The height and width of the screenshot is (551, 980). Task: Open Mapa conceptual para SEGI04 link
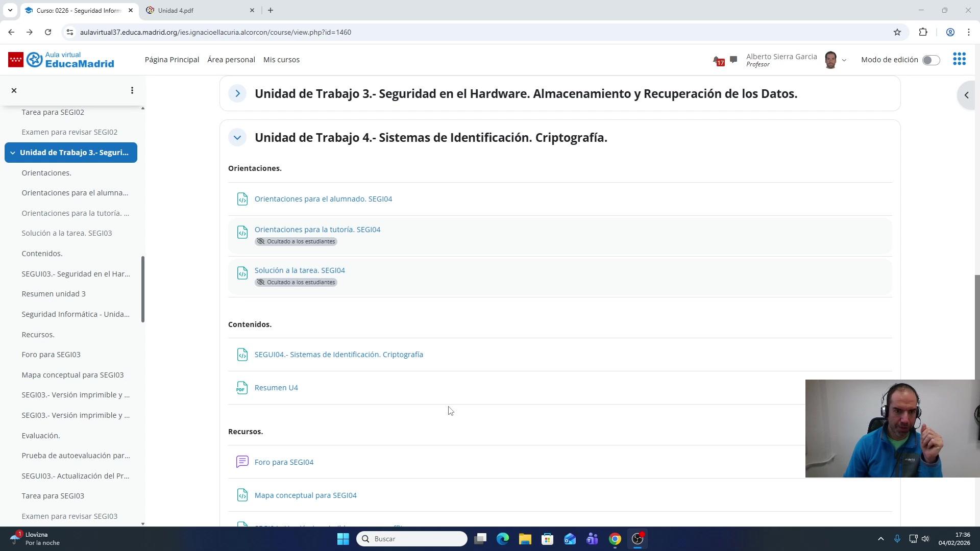[x=305, y=495]
